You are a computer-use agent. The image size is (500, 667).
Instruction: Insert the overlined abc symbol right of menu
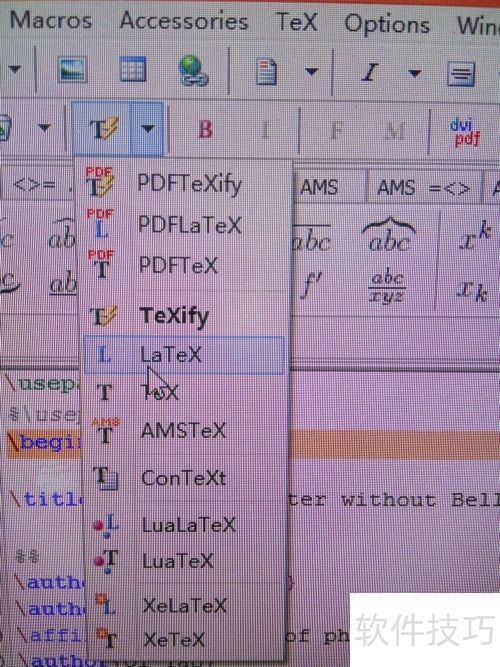[x=311, y=238]
